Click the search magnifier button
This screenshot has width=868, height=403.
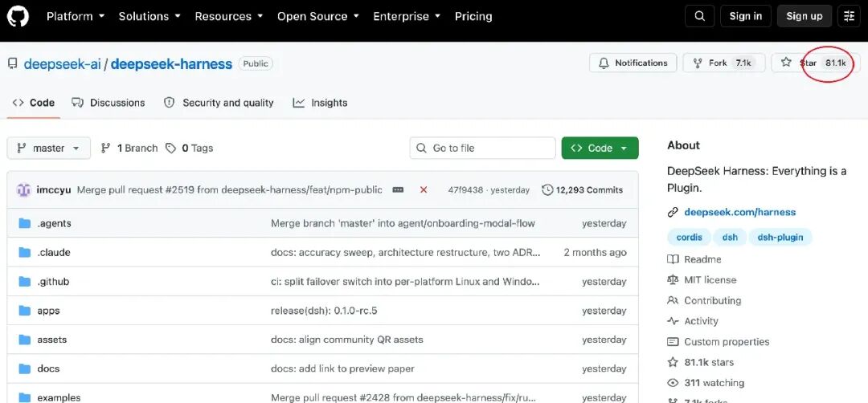coord(700,16)
